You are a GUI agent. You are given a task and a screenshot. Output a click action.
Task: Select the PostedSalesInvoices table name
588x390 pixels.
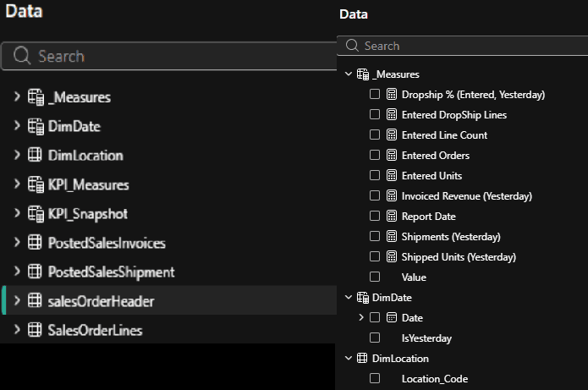coord(107,243)
